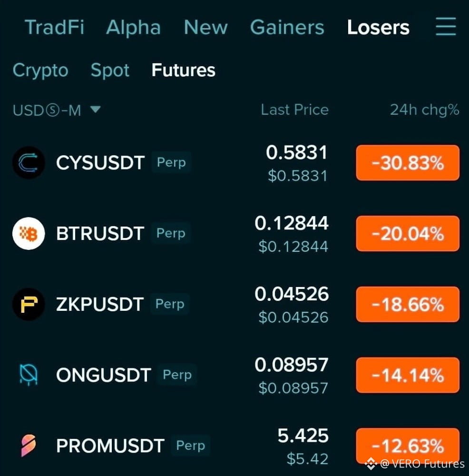Image resolution: width=469 pixels, height=476 pixels.
Task: Sort by 24h chg% column
Action: [x=424, y=109]
